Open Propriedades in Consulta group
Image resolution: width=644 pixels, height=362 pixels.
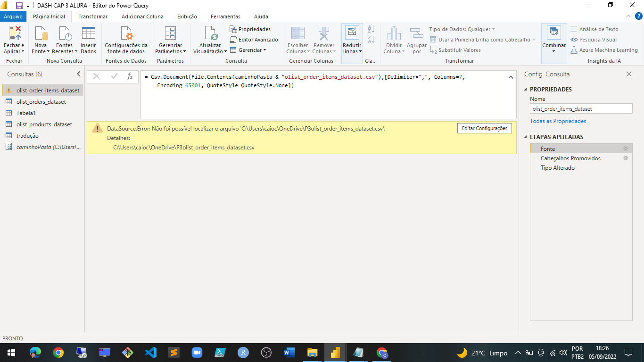tap(250, 29)
